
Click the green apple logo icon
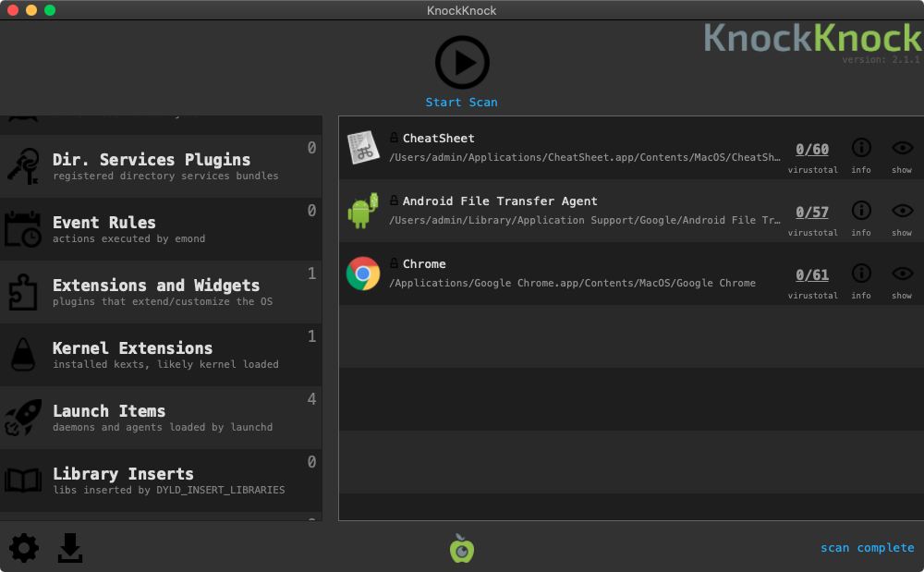(462, 548)
